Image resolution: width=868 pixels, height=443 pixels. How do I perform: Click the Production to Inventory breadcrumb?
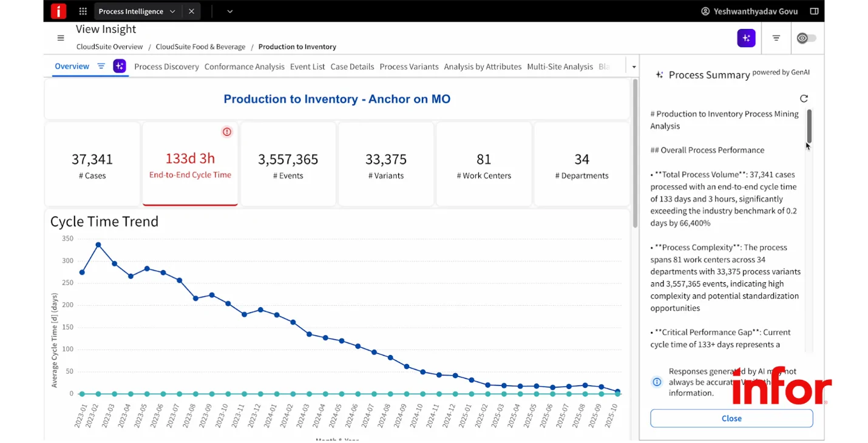tap(297, 47)
